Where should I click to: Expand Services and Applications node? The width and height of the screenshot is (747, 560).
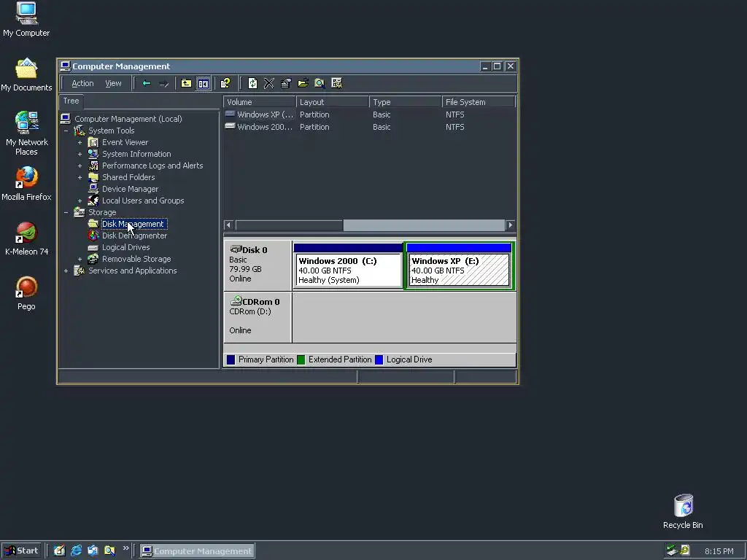66,271
